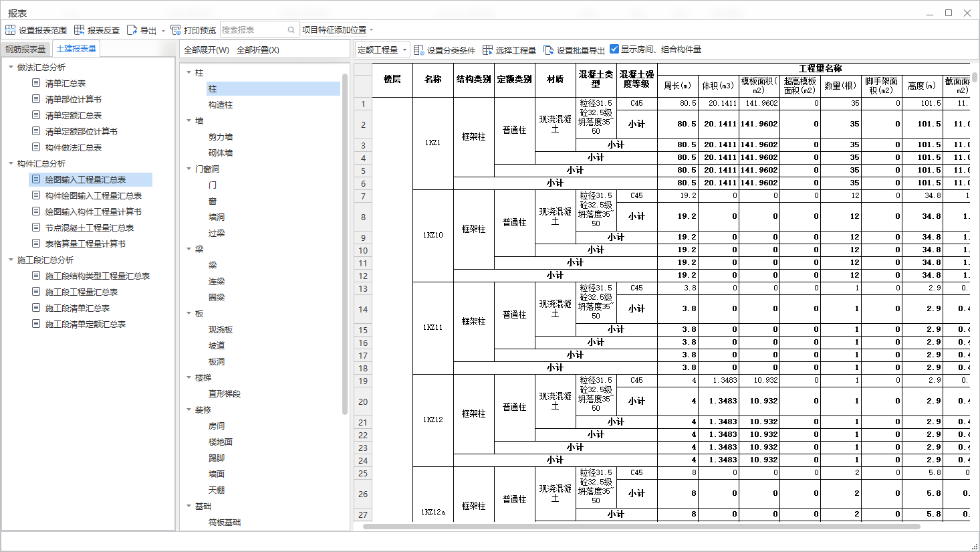This screenshot has width=980, height=552.
Task: Click the 清单定额汇总表 report icon
Action: (x=36, y=115)
